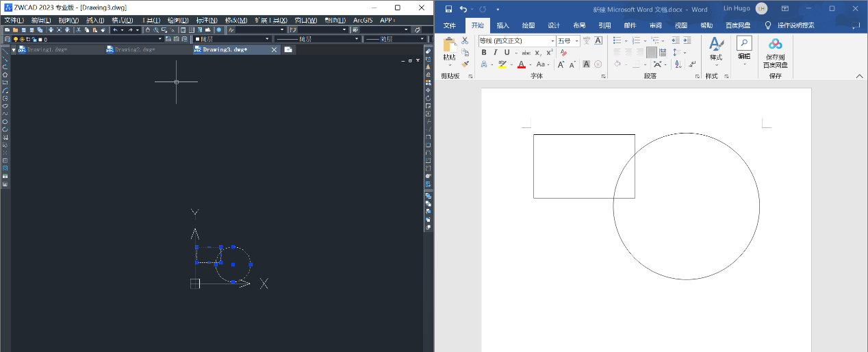This screenshot has height=352, width=868.
Task: Expand underline style dropdown arrow
Action: click(x=516, y=53)
